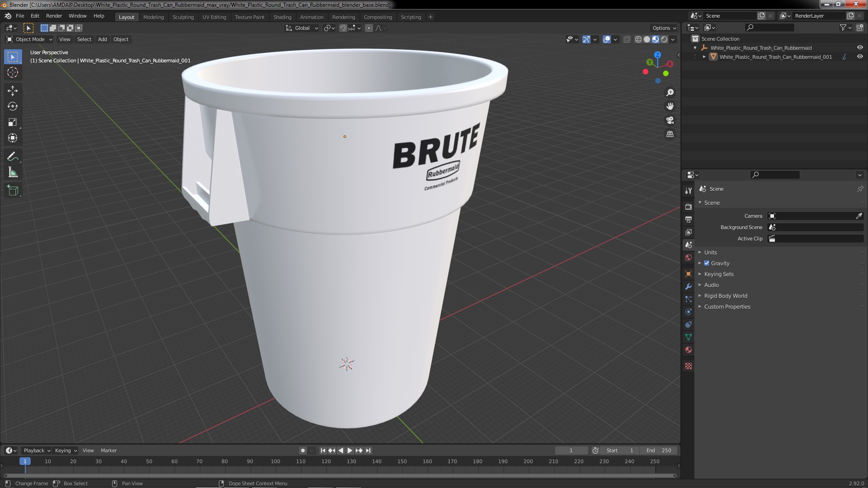Open the Texture properties tab
The height and width of the screenshot is (488, 868).
(x=689, y=366)
